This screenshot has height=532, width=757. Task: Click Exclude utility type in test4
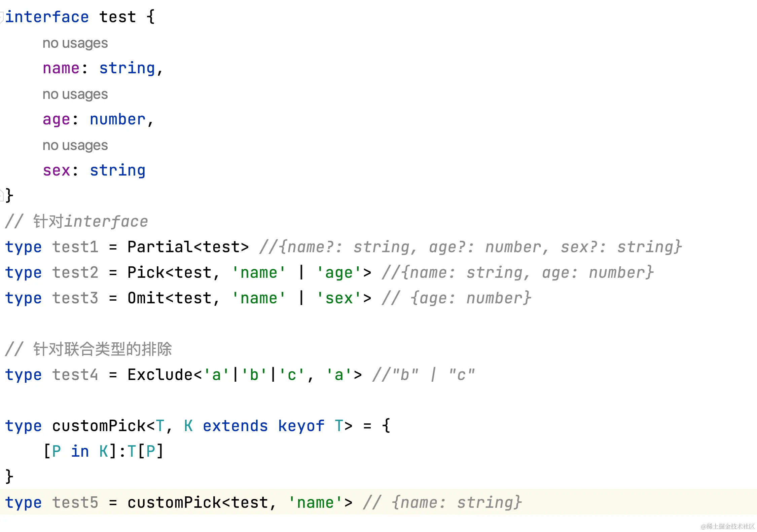160,375
